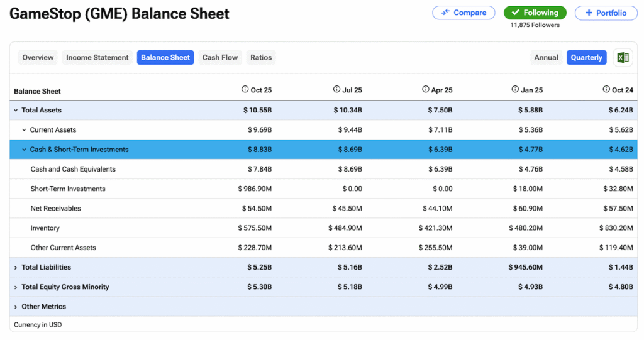
Task: Expand Total Equity Gross Minority
Action: pyautogui.click(x=16, y=287)
